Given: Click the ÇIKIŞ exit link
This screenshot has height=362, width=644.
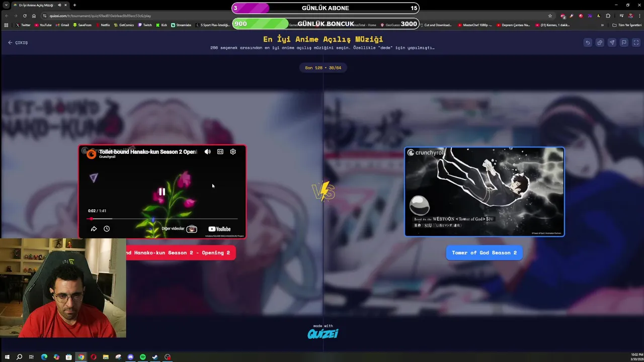Looking at the screenshot, I should 18,43.
